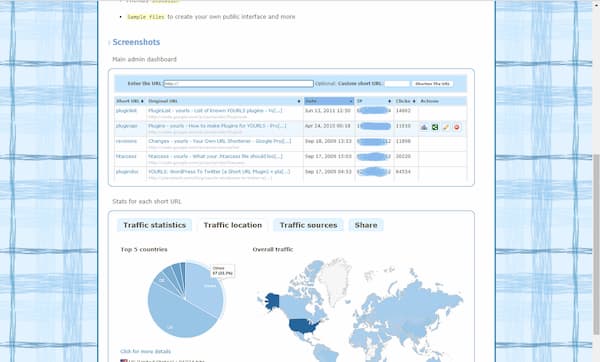600x362 pixels.
Task: Sort by Short URL column arrow
Action: pos(142,101)
